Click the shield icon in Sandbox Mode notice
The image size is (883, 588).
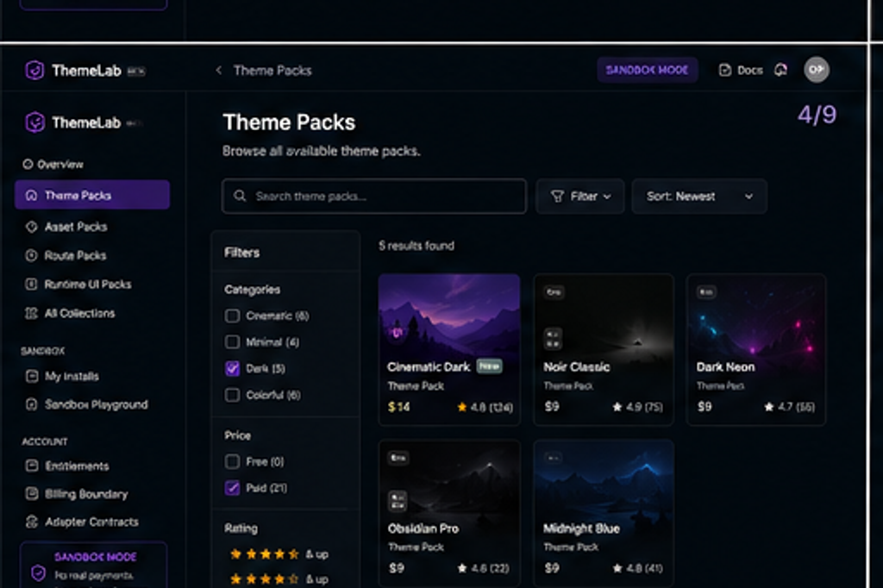click(x=38, y=572)
